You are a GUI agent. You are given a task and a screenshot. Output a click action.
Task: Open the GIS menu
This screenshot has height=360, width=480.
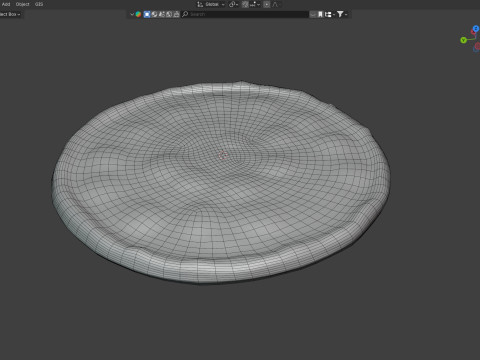[39, 4]
